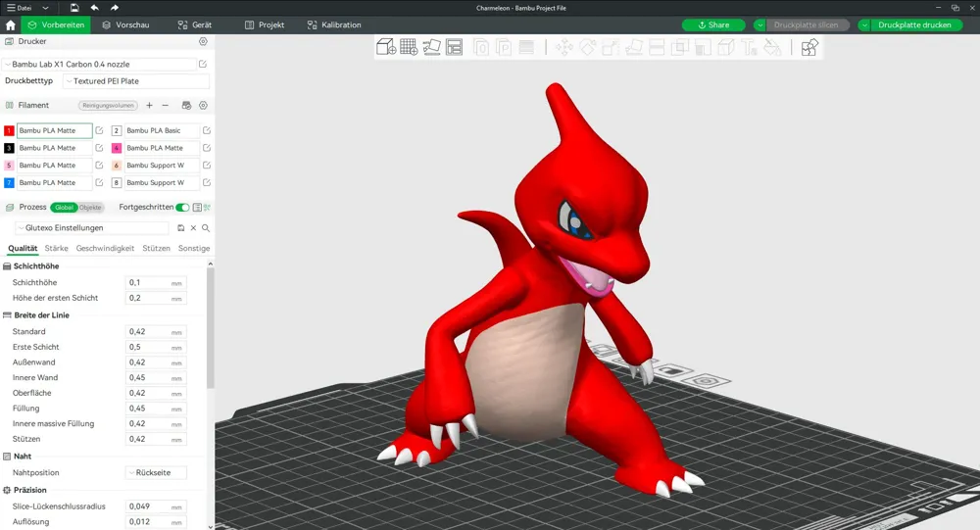This screenshot has height=530, width=980.
Task: Click the Reinigungsvolumen button
Action: tap(108, 105)
